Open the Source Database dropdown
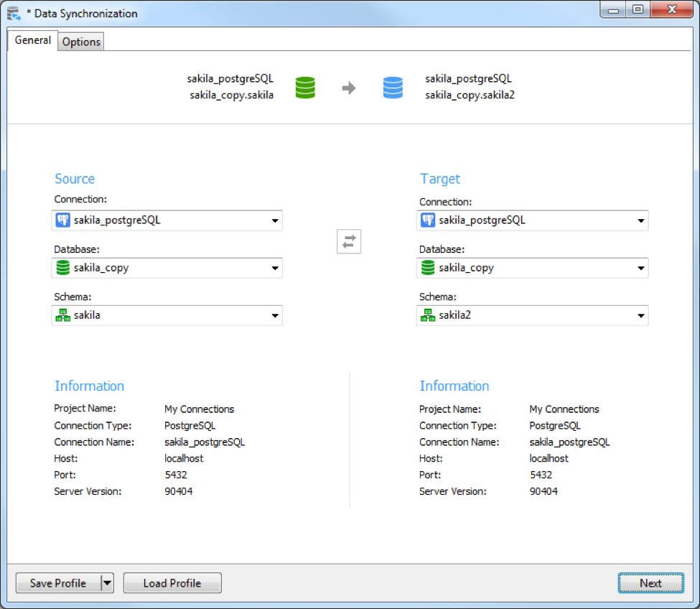Viewport: 700px width, 609px height. point(275,268)
